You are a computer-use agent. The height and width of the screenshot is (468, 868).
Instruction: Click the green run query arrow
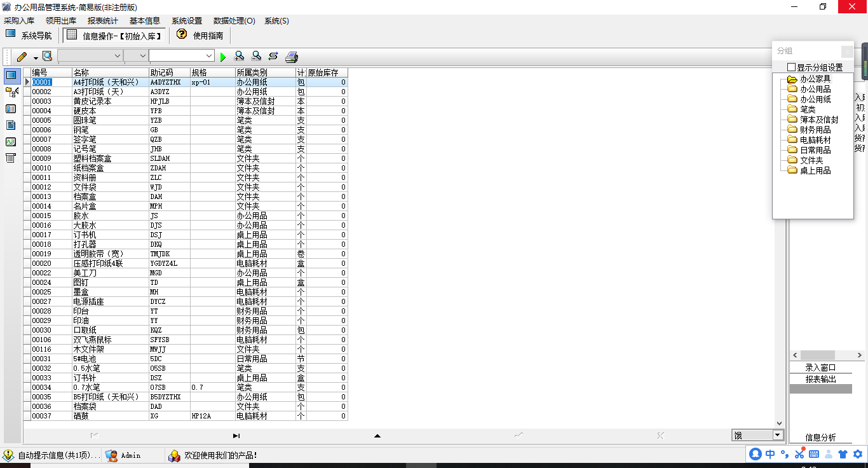223,57
